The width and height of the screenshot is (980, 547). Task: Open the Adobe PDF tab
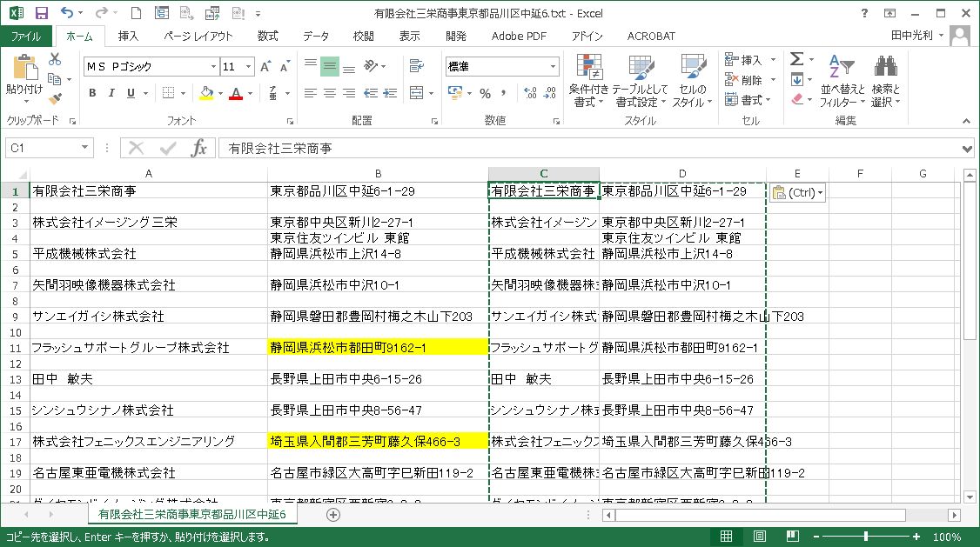point(519,37)
